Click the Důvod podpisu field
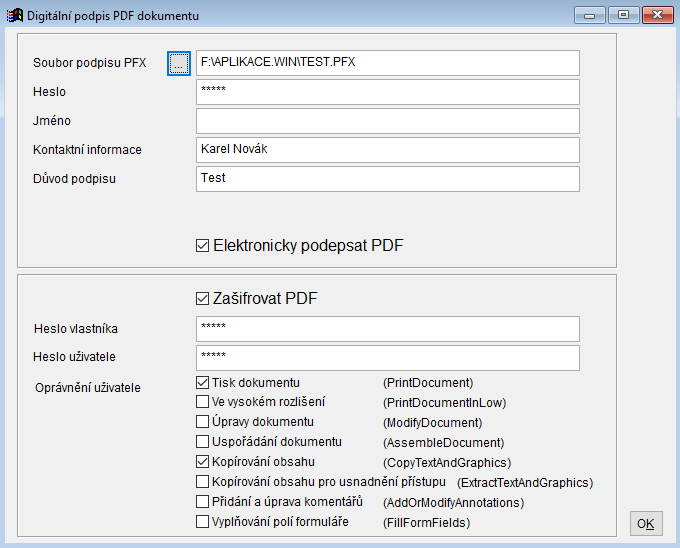This screenshot has height=548, width=680. click(x=388, y=179)
